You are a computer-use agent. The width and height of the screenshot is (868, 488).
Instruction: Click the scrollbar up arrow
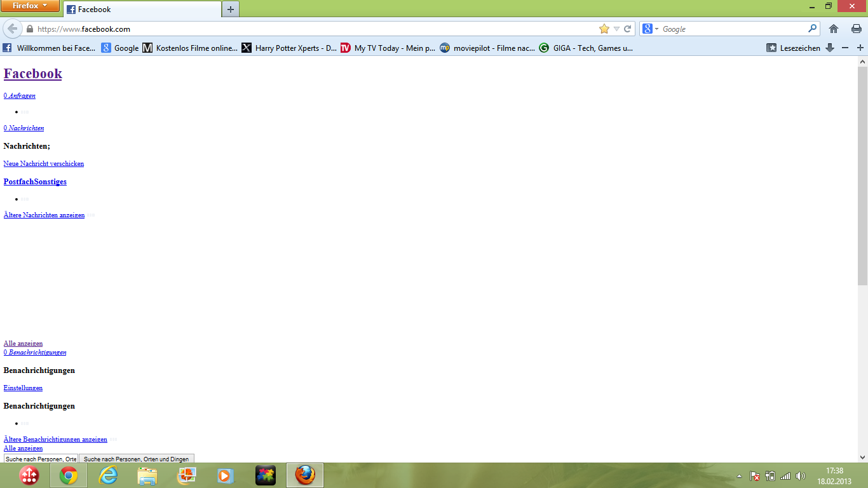[862, 62]
